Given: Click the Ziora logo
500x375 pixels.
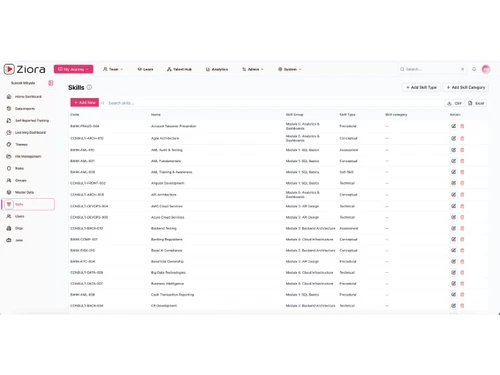Looking at the screenshot, I should click(x=25, y=69).
